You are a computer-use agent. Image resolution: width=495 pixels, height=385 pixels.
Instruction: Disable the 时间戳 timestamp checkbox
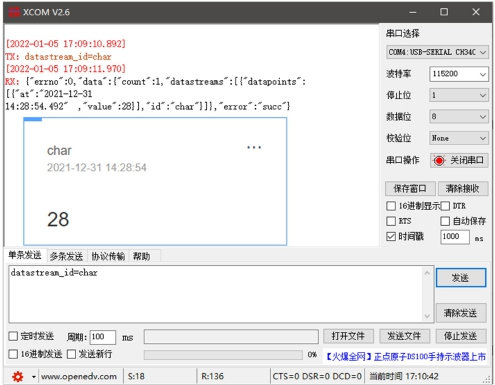coord(391,236)
